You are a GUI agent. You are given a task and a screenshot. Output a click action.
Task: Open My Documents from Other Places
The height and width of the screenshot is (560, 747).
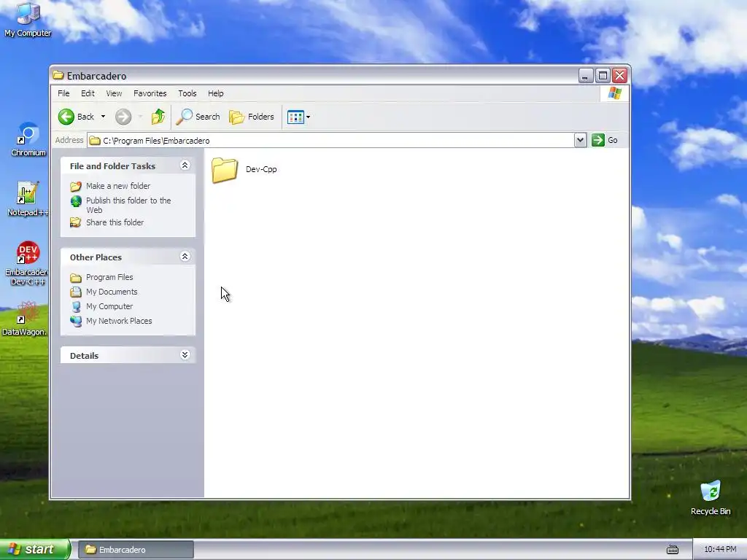112,292
